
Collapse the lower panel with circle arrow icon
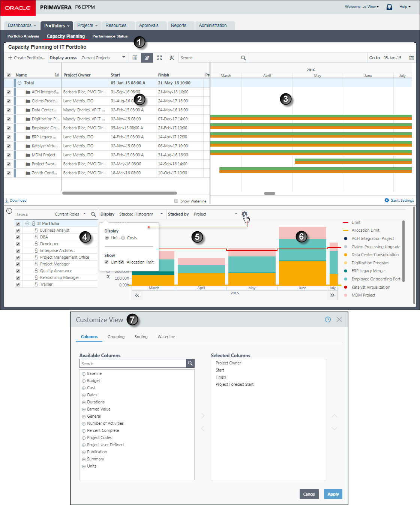(9, 211)
